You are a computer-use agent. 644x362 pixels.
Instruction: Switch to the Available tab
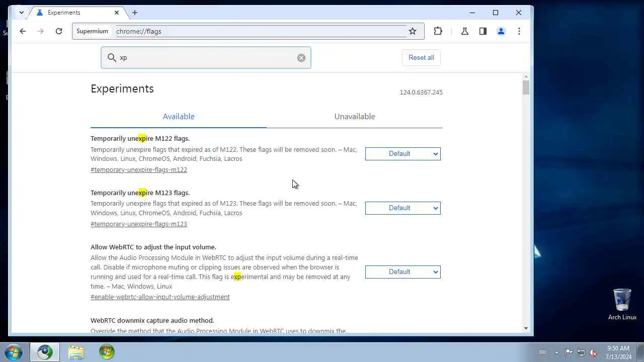click(179, 117)
